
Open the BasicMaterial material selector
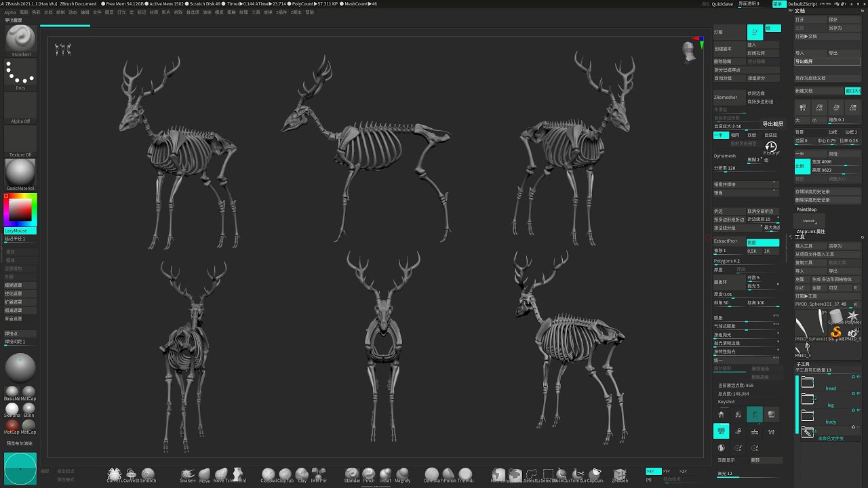(x=20, y=175)
